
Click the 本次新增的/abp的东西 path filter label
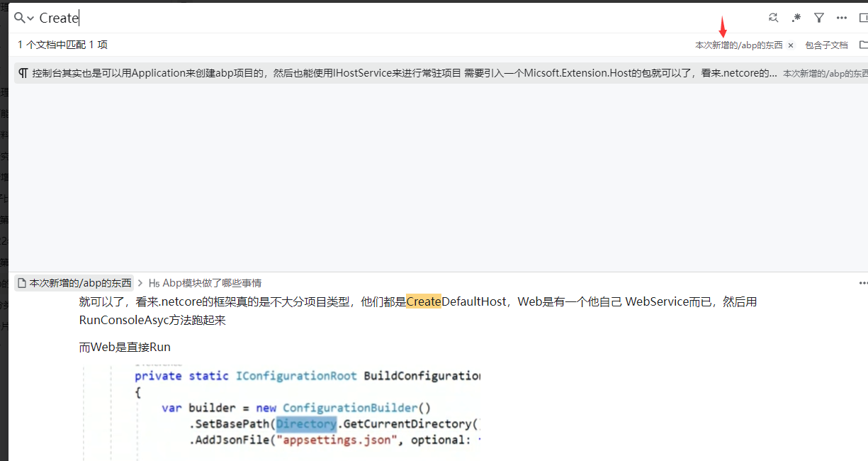coord(739,45)
